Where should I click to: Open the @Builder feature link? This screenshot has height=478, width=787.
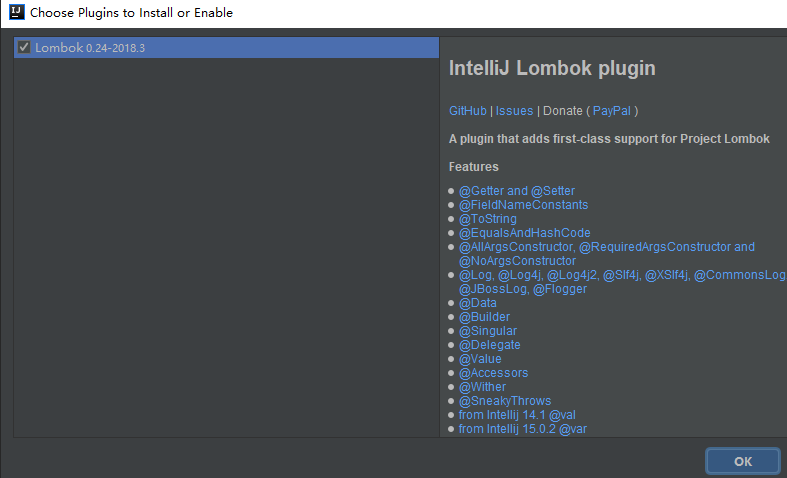point(484,317)
